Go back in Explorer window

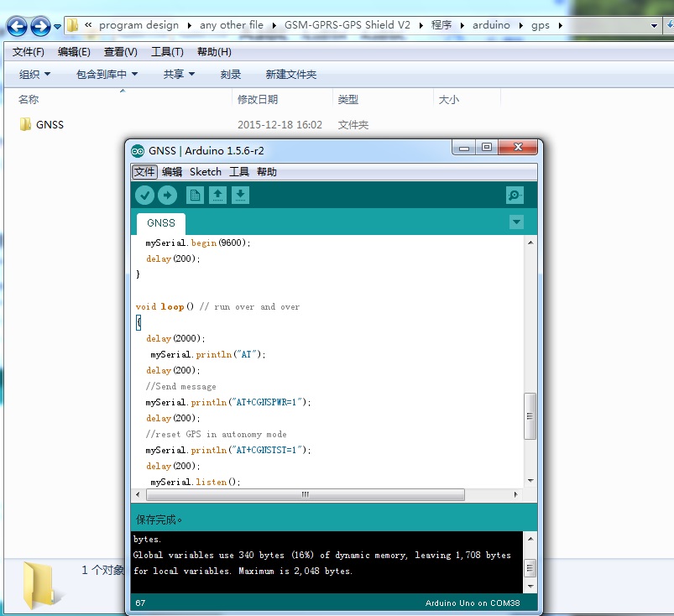17,26
